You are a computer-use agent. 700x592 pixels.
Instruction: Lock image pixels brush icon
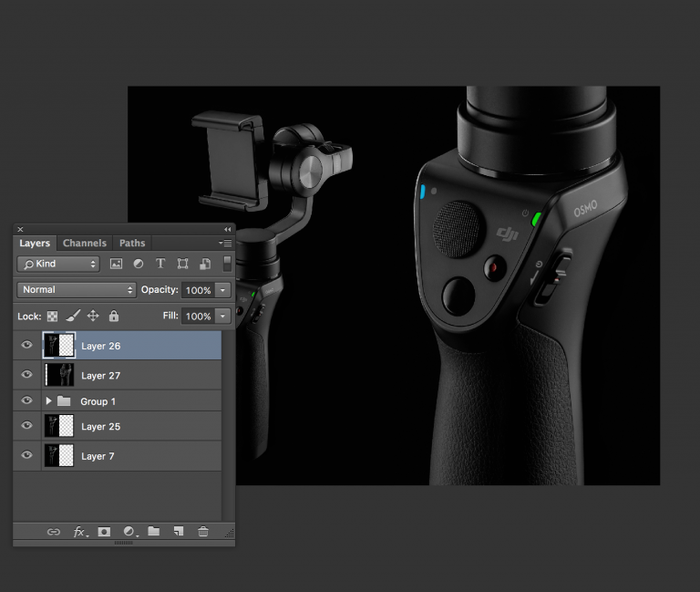pyautogui.click(x=73, y=316)
